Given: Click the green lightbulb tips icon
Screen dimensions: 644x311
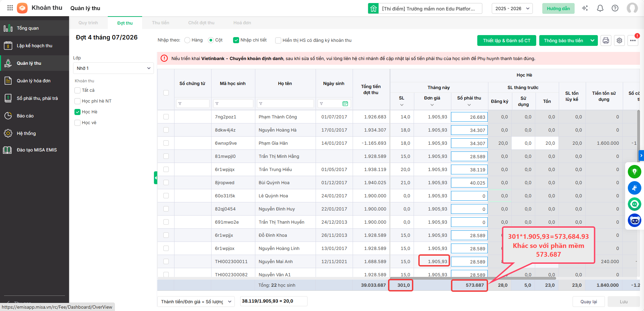Looking at the screenshot, I should click(635, 172).
